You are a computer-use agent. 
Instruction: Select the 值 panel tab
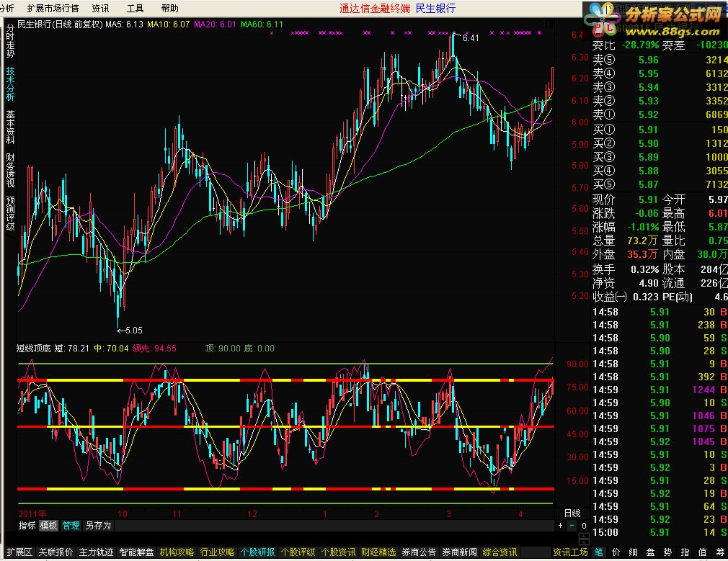coord(703,552)
